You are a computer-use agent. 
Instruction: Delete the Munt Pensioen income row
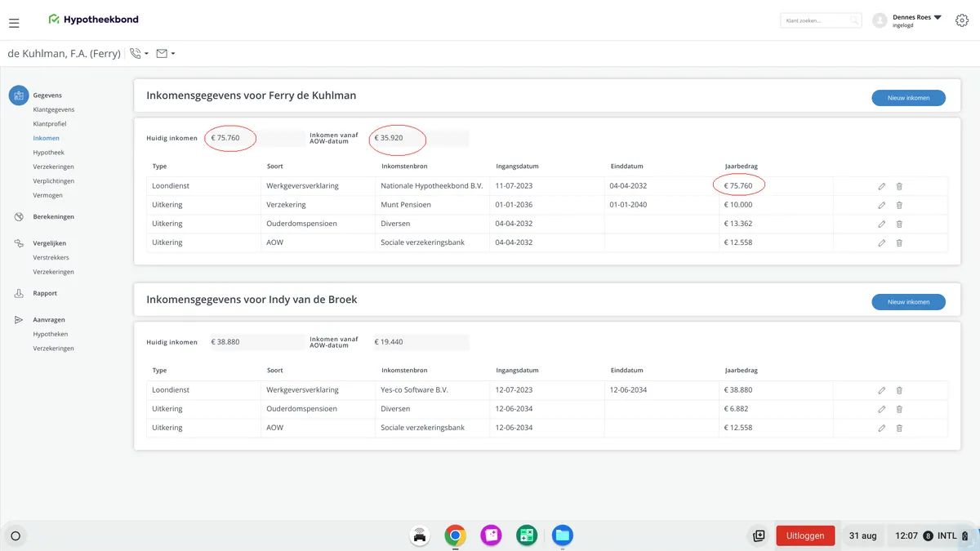(899, 205)
